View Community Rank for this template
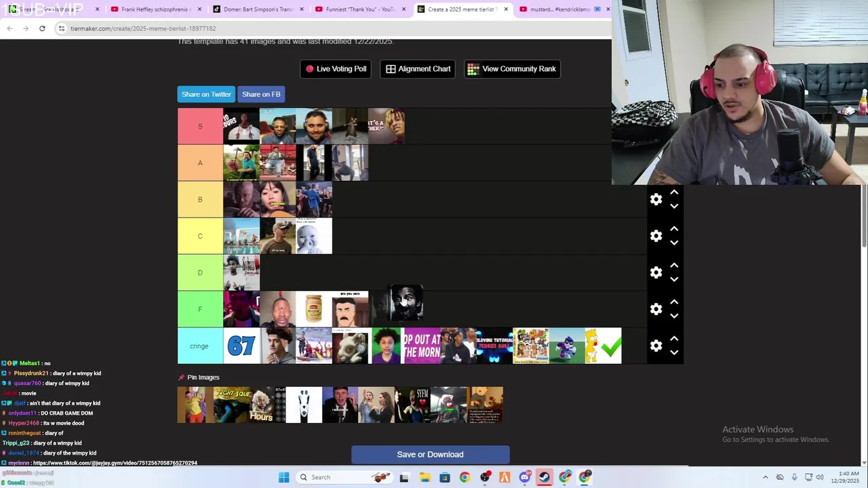 pos(512,68)
